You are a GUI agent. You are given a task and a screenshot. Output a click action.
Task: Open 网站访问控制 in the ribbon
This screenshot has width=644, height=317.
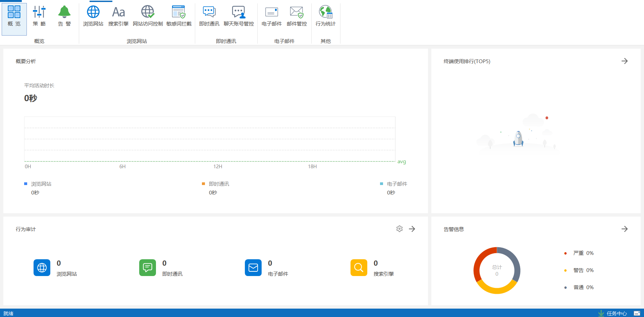click(148, 16)
